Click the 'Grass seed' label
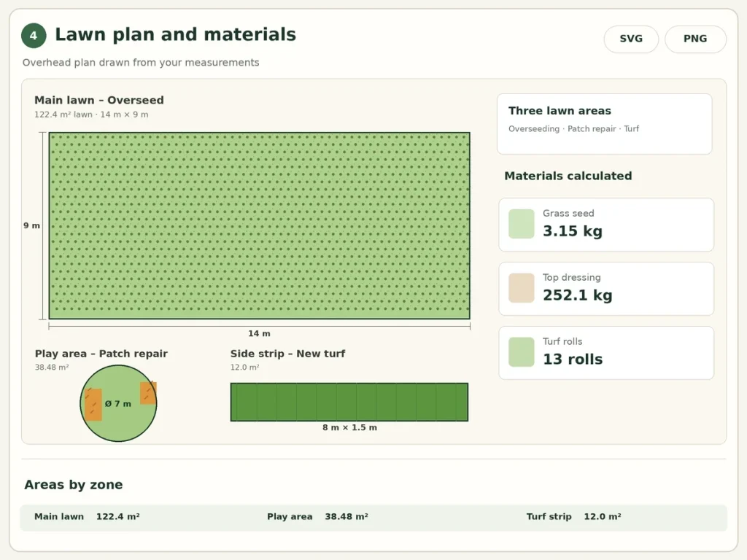 tap(568, 214)
